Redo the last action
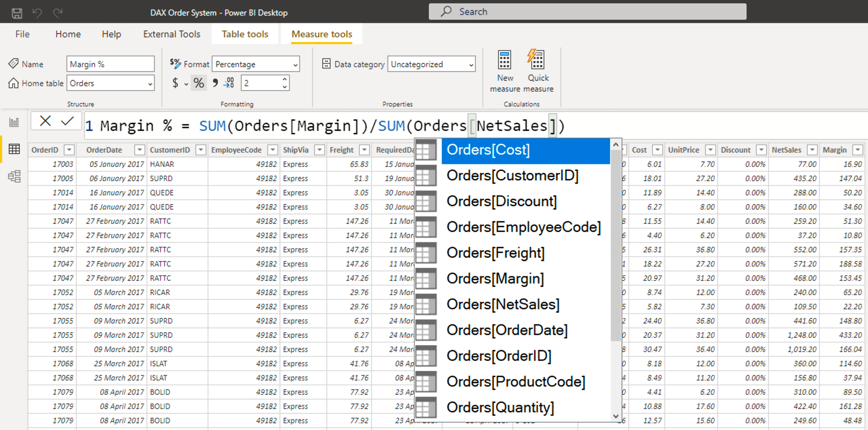 point(58,12)
